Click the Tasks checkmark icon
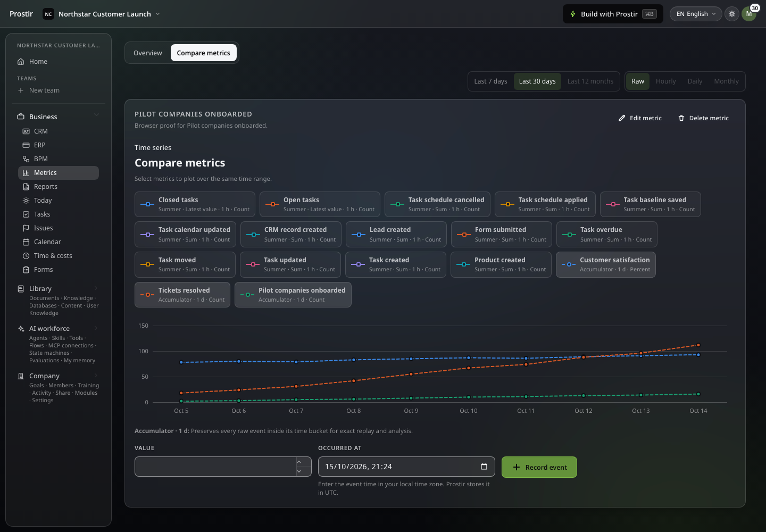Screen dimensions: 766x532 [26, 214]
